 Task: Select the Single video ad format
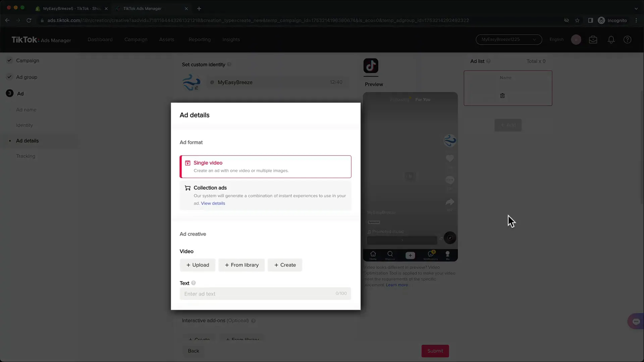265,167
